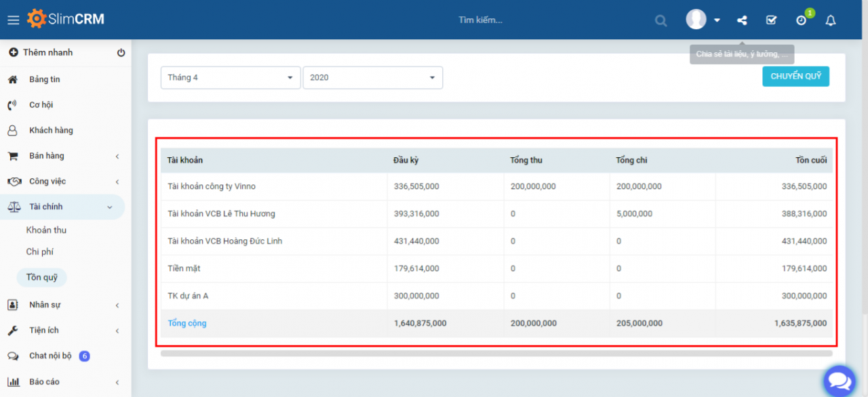868x397 pixels.
Task: Click the power icon beside Thêm nhanh
Action: point(121,52)
